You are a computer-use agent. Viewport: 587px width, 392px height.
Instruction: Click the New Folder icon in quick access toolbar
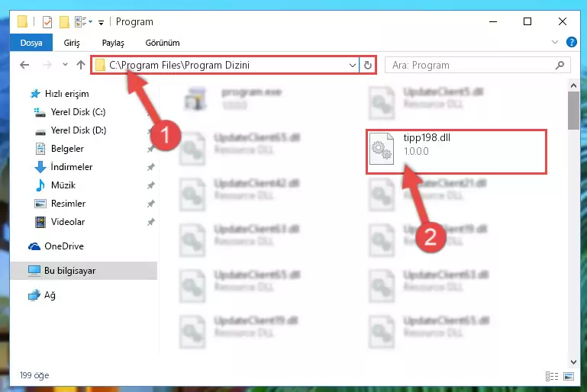pyautogui.click(x=64, y=22)
